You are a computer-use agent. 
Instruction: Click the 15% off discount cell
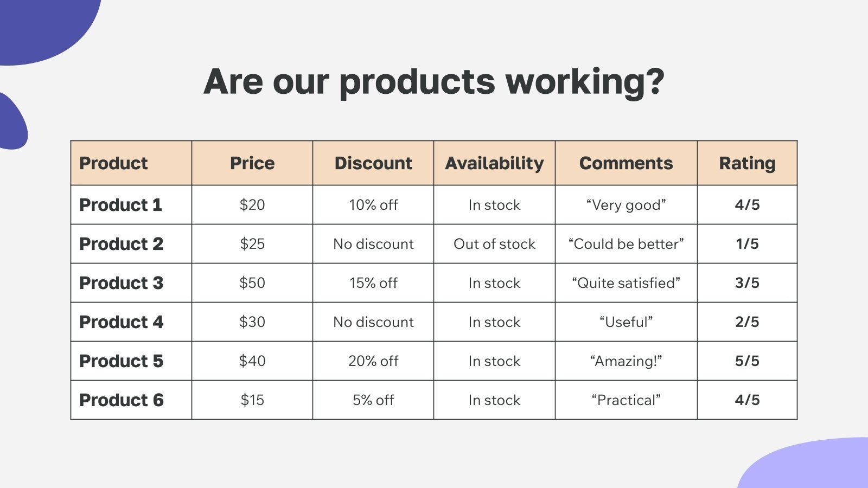[x=373, y=283]
